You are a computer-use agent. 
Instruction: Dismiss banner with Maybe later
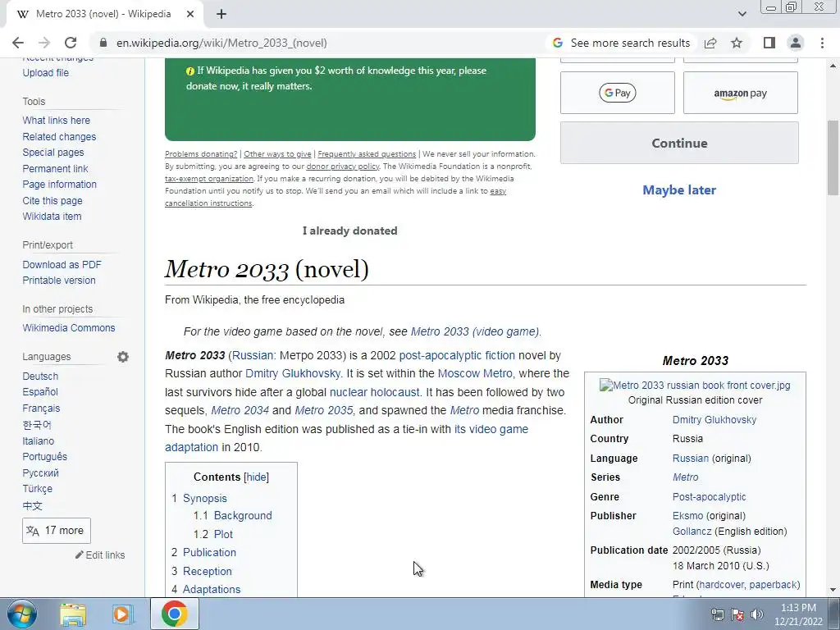click(679, 189)
